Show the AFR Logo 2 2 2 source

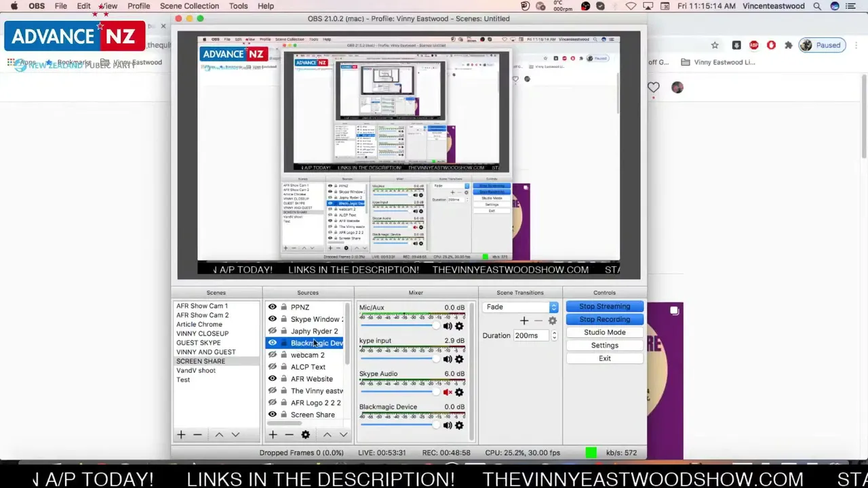pyautogui.click(x=273, y=403)
